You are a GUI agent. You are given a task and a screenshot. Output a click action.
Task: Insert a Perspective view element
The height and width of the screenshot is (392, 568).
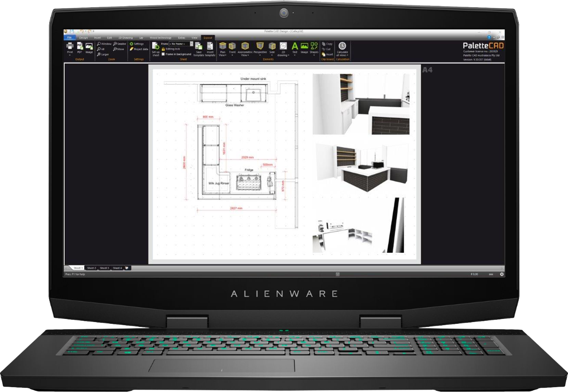pos(260,48)
